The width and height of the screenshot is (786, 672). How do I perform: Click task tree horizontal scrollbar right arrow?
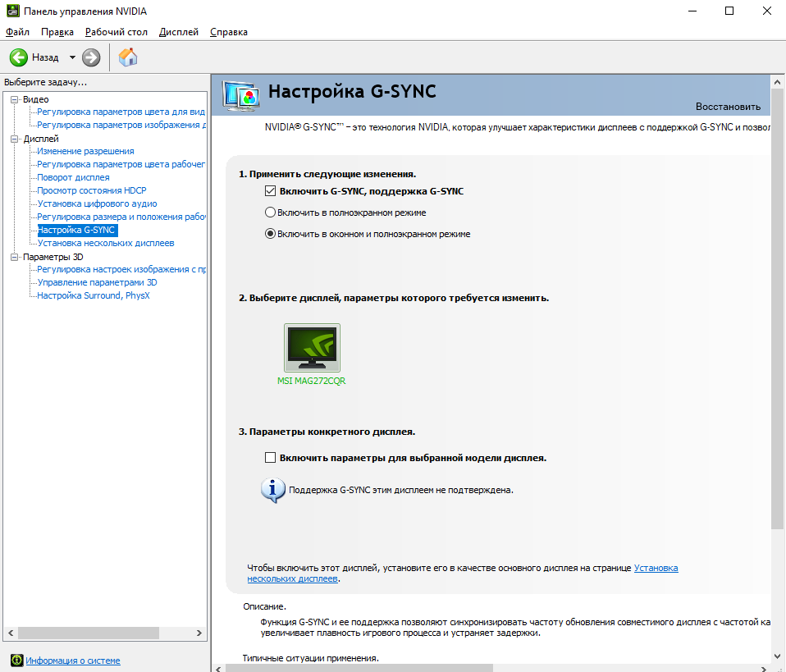click(x=199, y=633)
